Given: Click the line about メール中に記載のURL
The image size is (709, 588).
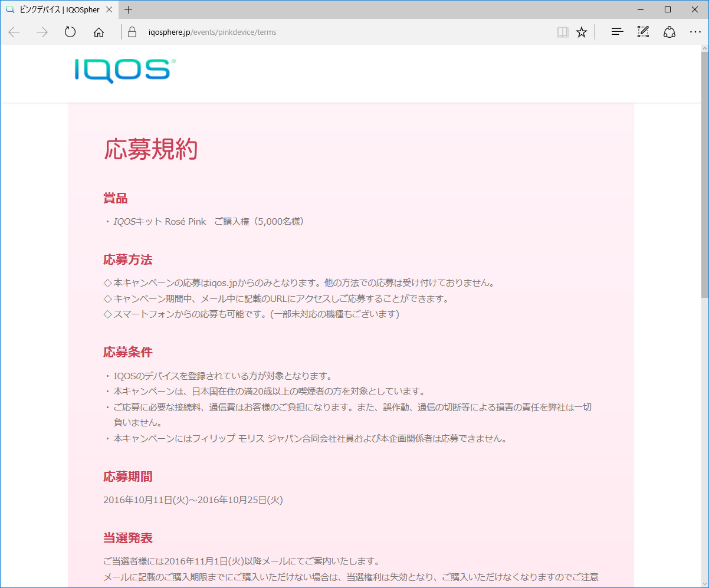Looking at the screenshot, I should click(x=276, y=298).
